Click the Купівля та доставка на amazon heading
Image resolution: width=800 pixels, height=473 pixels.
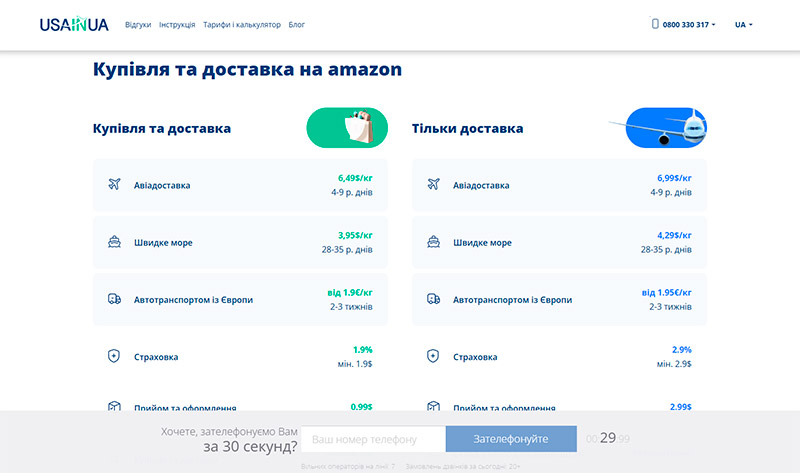pos(247,69)
